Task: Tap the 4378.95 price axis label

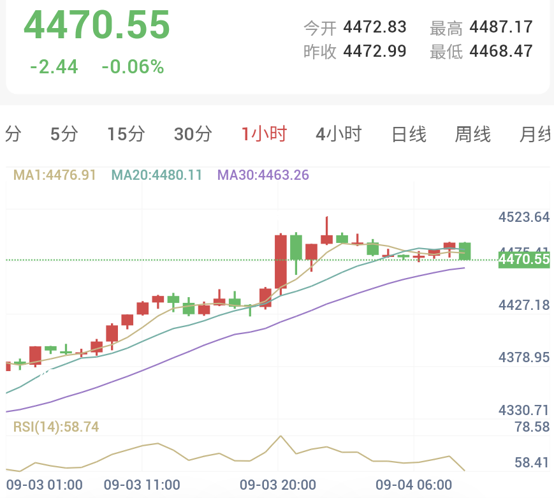Action: [x=524, y=357]
